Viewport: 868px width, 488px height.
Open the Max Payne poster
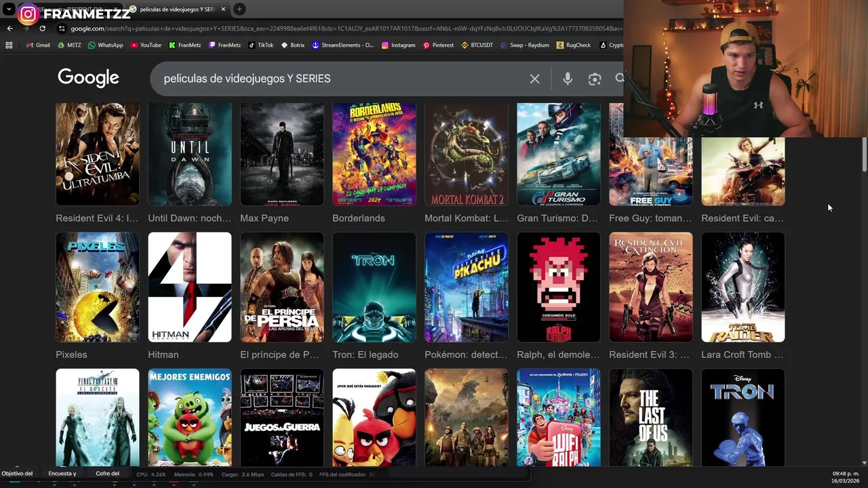pos(282,154)
